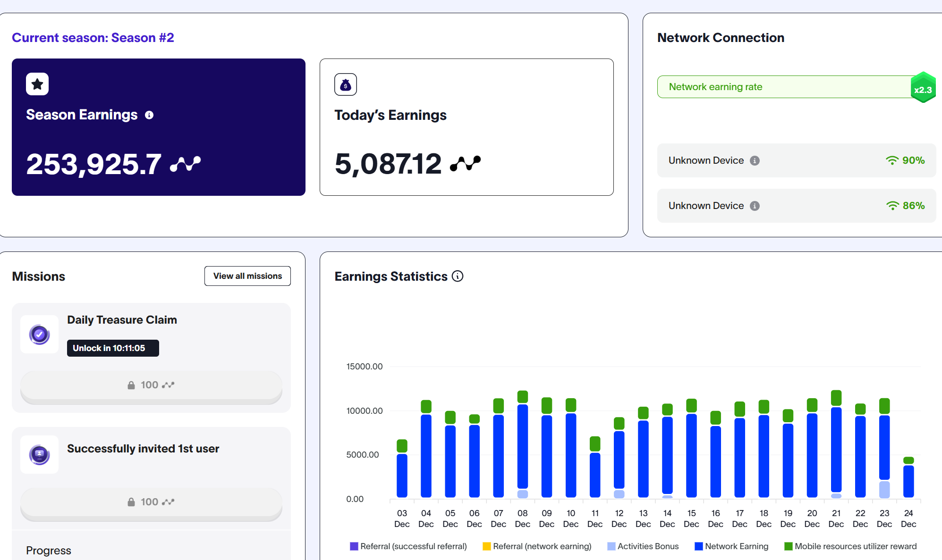Click the Season Earnings star icon
Image resolution: width=942 pixels, height=560 pixels.
pos(37,84)
